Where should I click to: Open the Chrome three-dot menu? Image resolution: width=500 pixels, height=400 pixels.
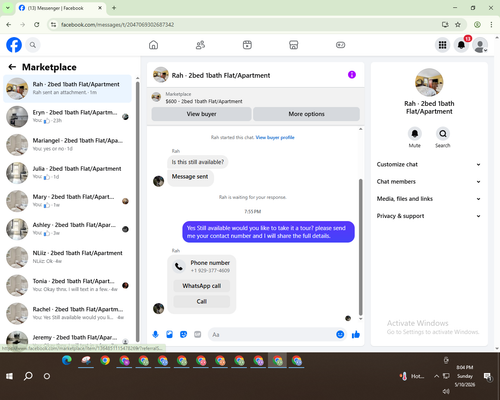(491, 24)
